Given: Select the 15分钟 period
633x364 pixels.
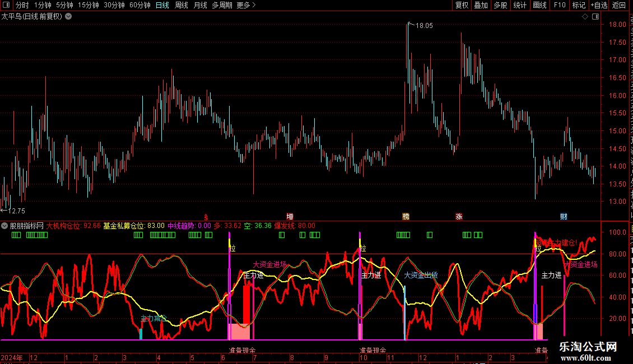Looking at the screenshot, I should point(89,5).
